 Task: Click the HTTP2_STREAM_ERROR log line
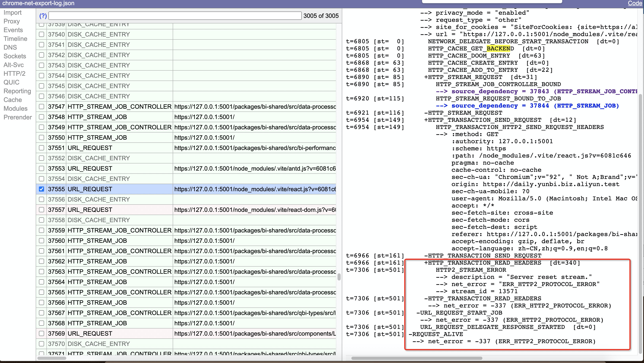click(x=471, y=270)
